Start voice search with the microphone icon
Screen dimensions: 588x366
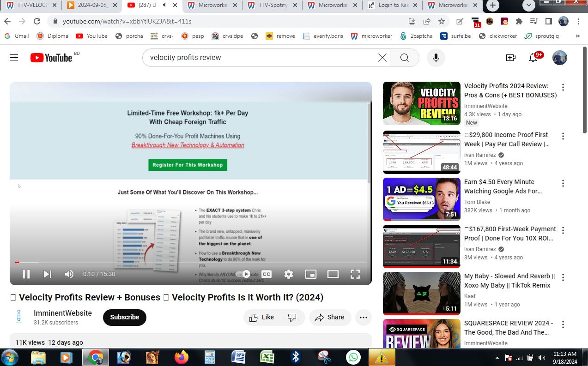pyautogui.click(x=436, y=58)
